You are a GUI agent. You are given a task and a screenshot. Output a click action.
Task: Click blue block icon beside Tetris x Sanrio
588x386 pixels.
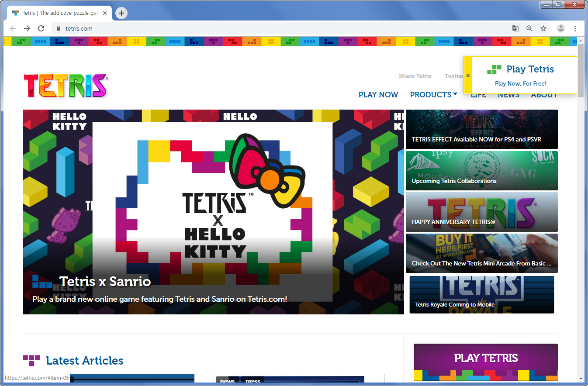[42, 282]
